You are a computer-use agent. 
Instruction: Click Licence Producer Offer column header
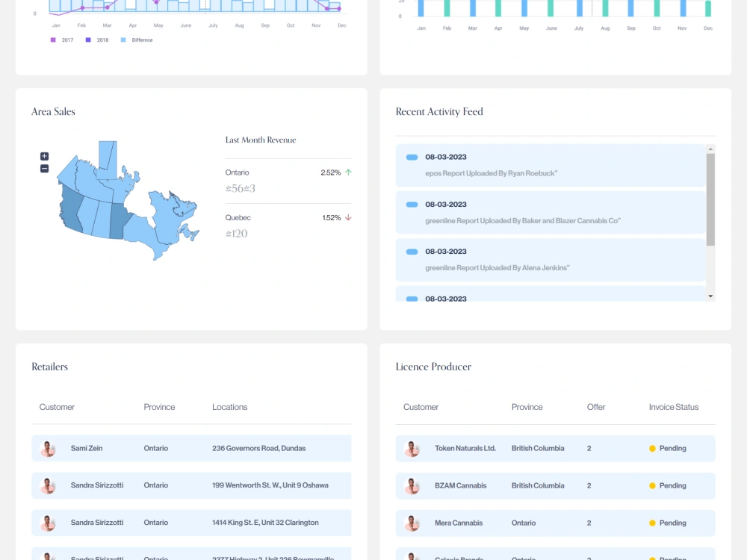[x=596, y=407]
